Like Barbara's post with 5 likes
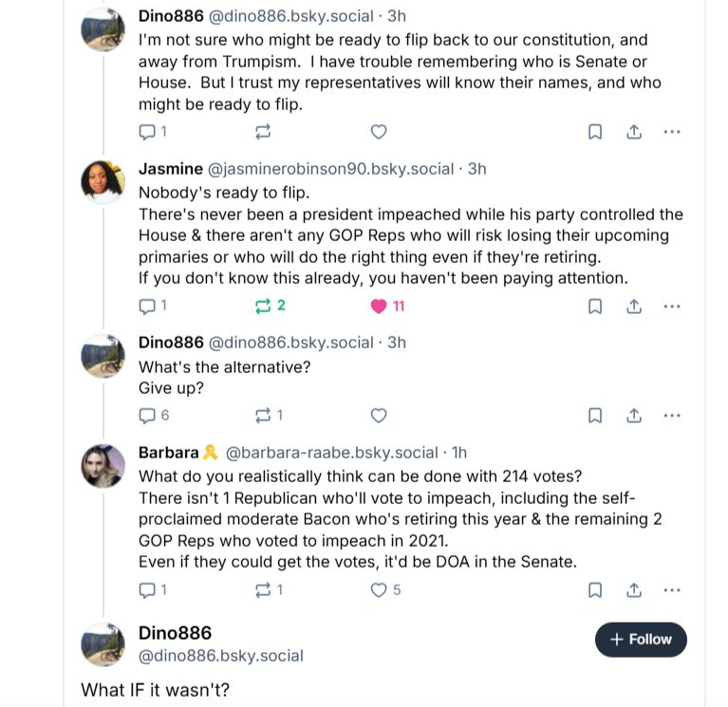The width and height of the screenshot is (728, 707). [x=379, y=589]
